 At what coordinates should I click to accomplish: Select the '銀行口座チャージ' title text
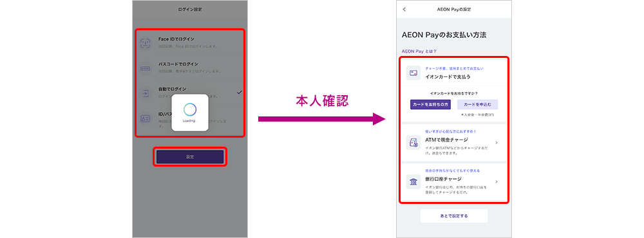pos(444,179)
